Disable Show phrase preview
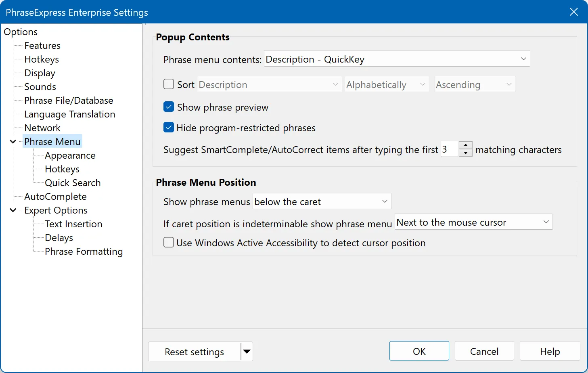The height and width of the screenshot is (373, 588). [x=168, y=107]
